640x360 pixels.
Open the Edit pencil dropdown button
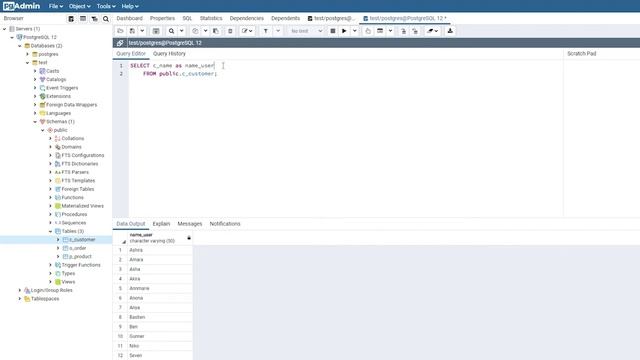click(247, 31)
